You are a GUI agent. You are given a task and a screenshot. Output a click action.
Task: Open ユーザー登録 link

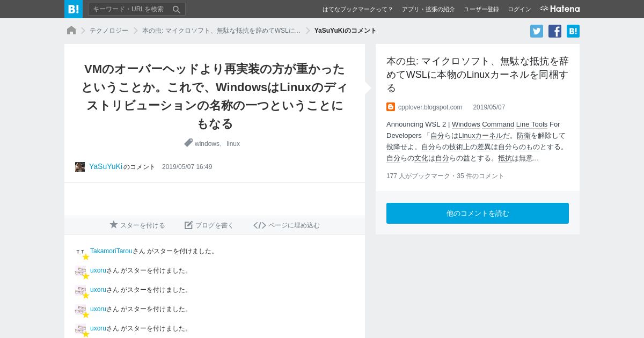(x=481, y=9)
